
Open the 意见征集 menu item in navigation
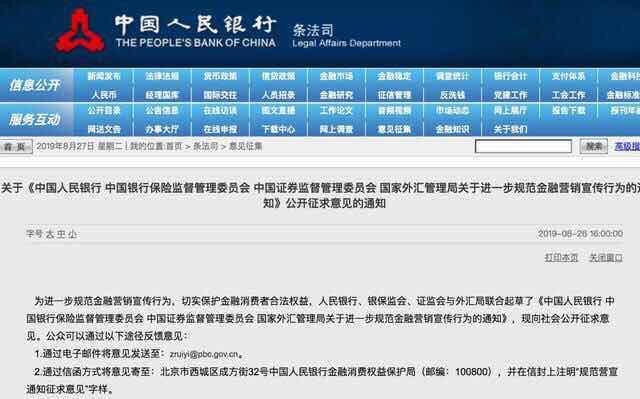click(394, 129)
